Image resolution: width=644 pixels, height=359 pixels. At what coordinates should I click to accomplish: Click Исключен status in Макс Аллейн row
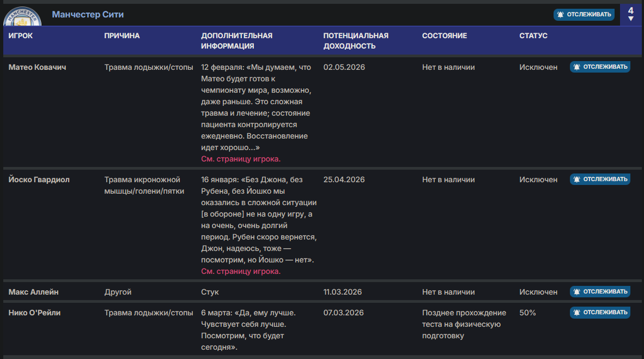click(538, 292)
